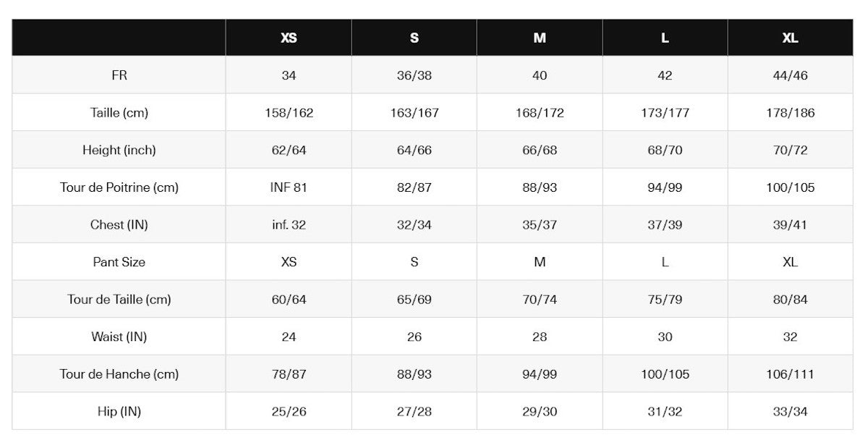Click the '75/79' waist measurement cell

(665, 299)
